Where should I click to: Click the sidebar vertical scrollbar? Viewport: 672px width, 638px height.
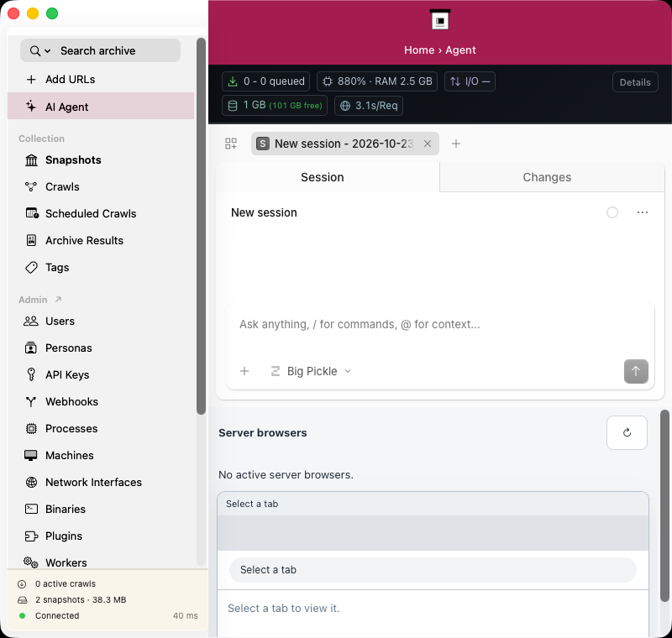click(201, 226)
